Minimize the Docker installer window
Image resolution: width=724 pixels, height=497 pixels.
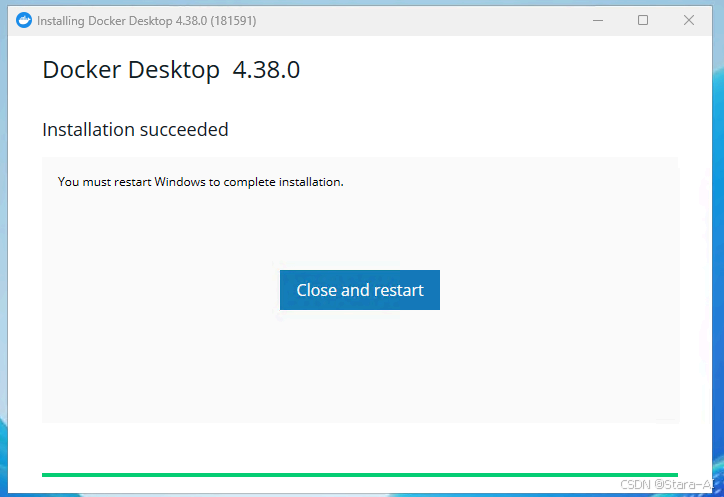598,20
